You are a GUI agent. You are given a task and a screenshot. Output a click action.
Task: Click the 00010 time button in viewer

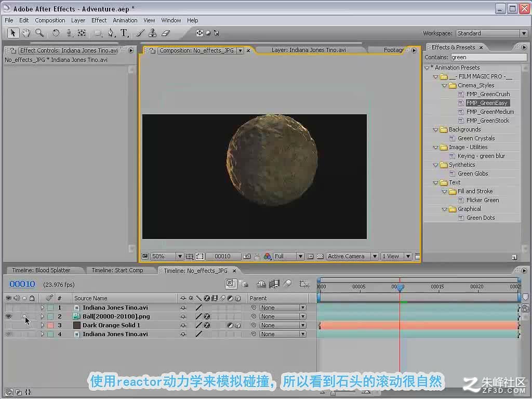[x=222, y=256]
